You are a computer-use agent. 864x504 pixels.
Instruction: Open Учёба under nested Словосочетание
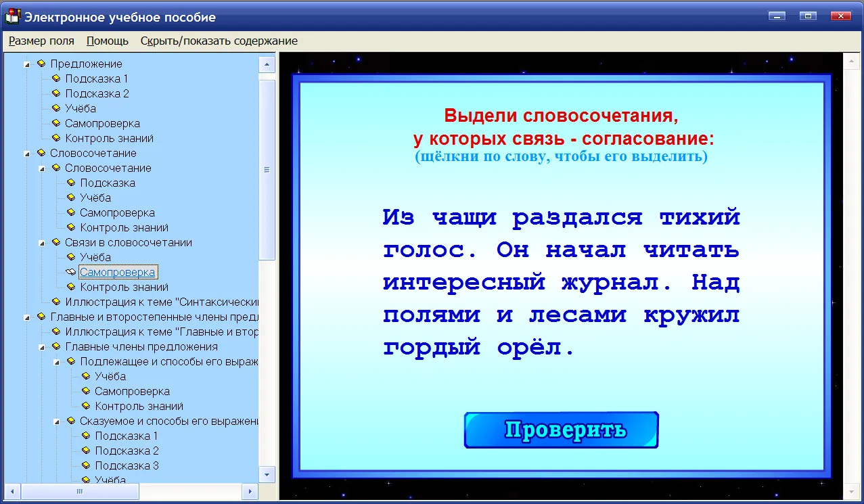[x=95, y=198]
